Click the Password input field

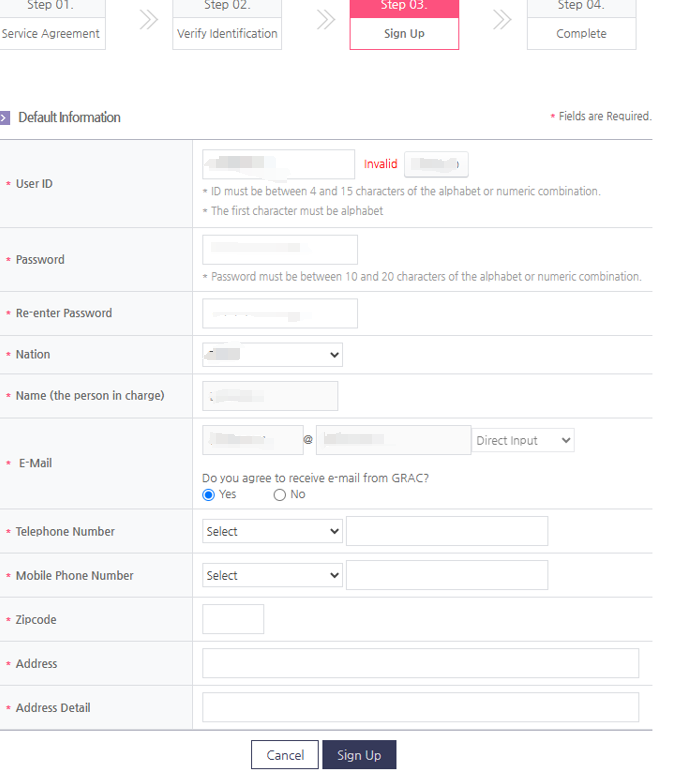click(x=280, y=250)
